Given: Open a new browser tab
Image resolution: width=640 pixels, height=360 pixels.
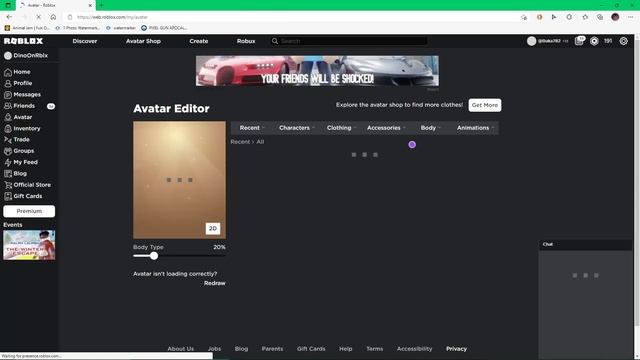Looking at the screenshot, I should click(x=101, y=5).
